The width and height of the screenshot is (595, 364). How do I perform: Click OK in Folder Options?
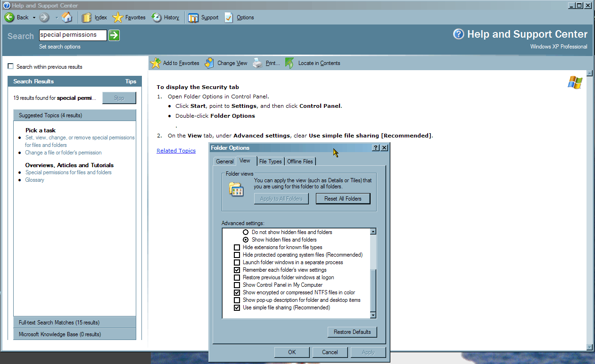[x=292, y=352]
